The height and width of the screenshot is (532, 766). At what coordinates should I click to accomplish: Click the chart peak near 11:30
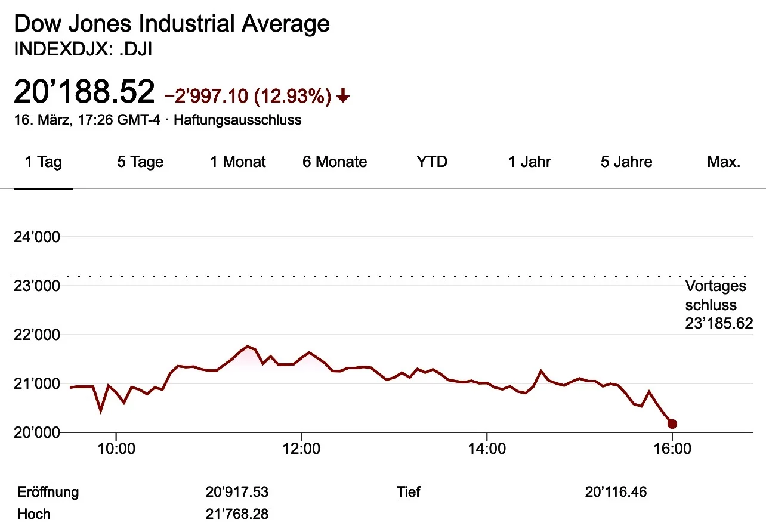pyautogui.click(x=248, y=345)
